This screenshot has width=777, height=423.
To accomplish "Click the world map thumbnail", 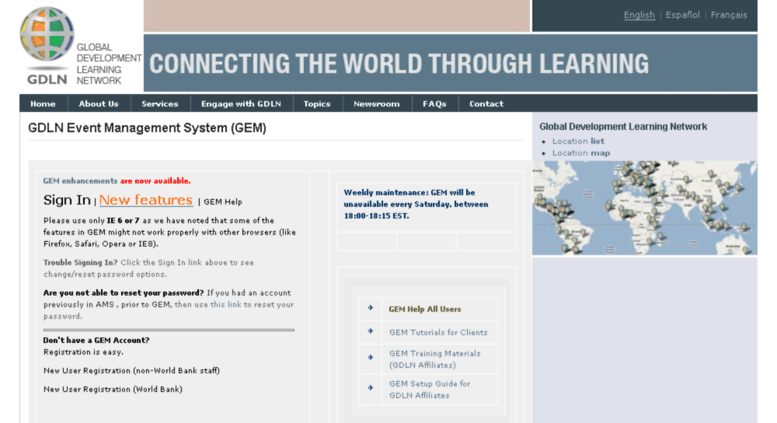I will [644, 208].
